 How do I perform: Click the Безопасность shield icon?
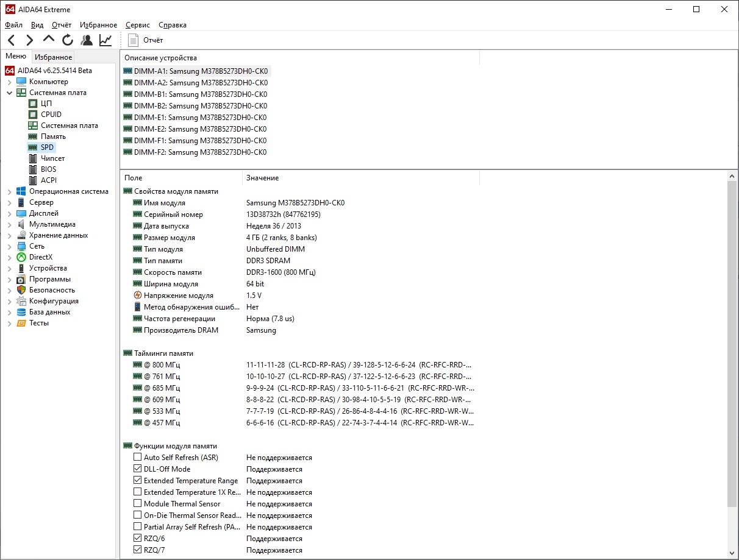[21, 290]
